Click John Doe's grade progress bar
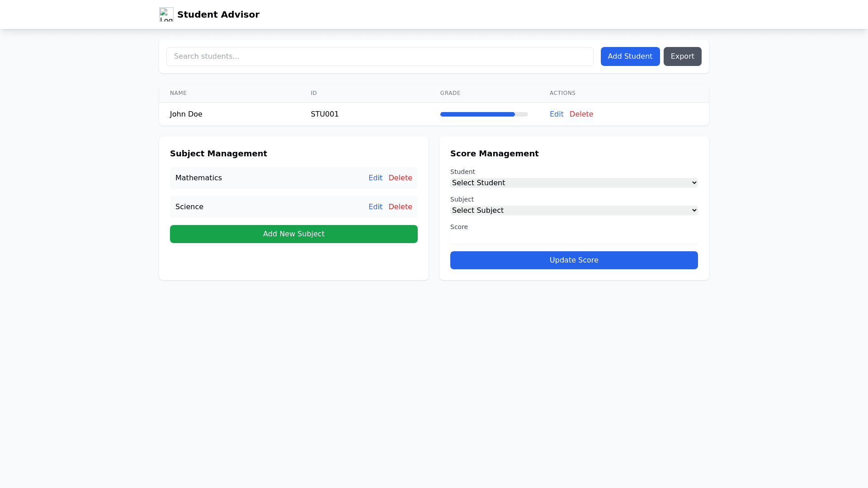This screenshot has height=488, width=868. coord(484,114)
